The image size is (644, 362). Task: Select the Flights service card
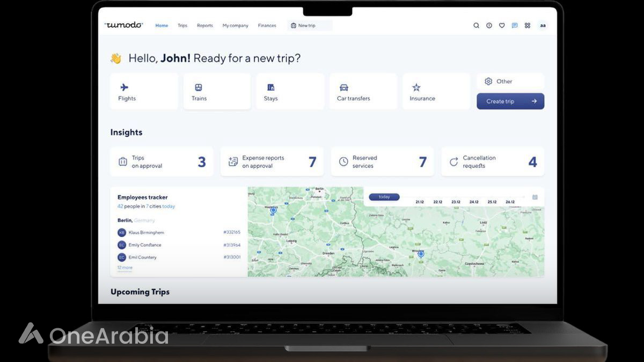tap(144, 92)
